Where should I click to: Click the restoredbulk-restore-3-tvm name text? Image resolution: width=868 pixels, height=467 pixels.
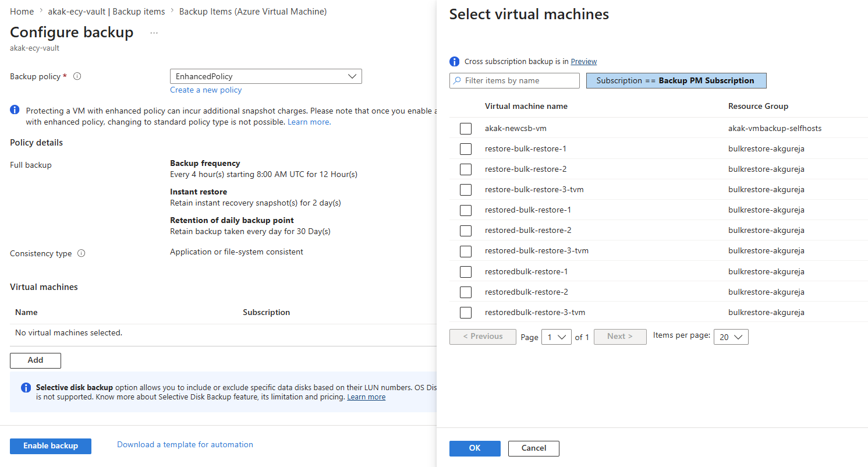click(535, 312)
